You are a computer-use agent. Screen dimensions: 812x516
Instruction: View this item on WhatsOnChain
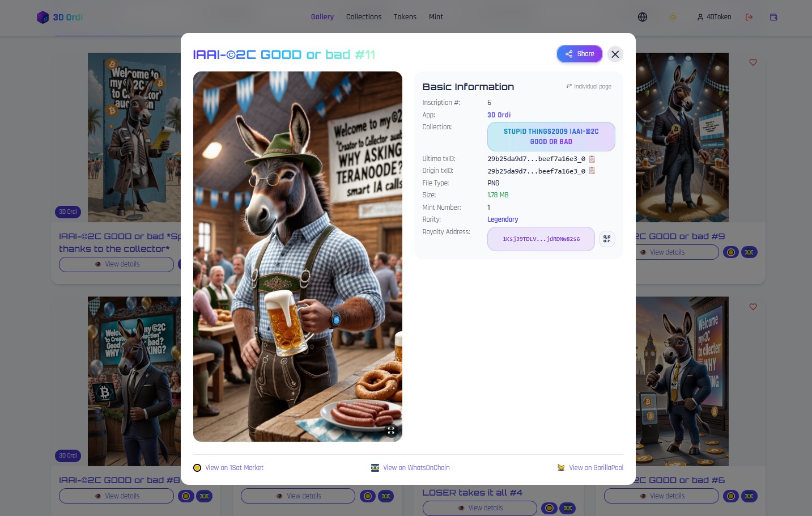click(410, 468)
